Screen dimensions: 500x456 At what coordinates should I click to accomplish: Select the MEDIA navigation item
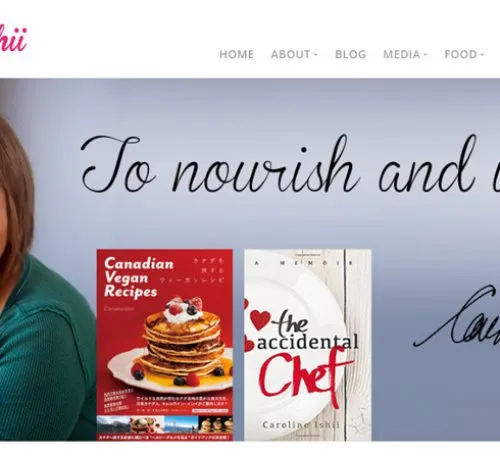(x=402, y=54)
